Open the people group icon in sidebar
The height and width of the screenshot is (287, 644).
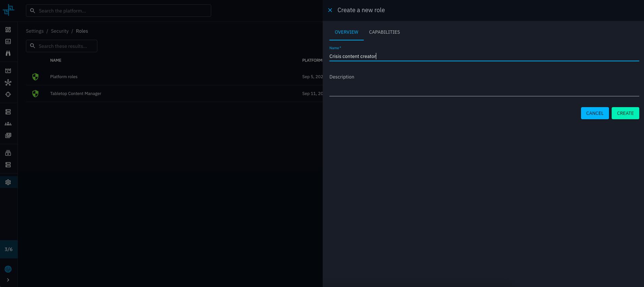tap(8, 124)
